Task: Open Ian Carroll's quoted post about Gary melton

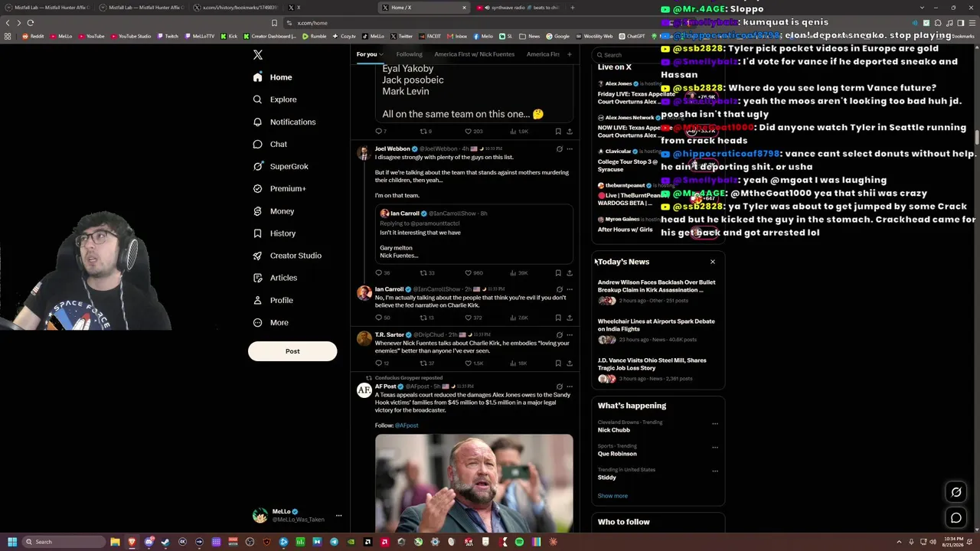Action: click(x=474, y=235)
